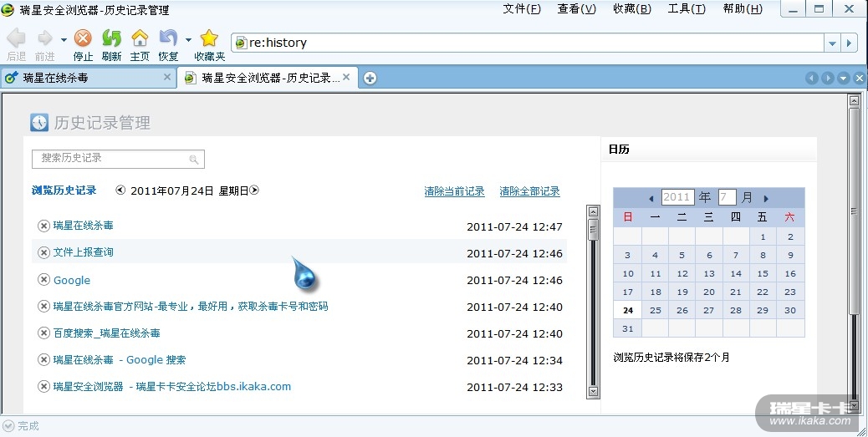This screenshot has width=868, height=437.
Task: Open the 工具(T) menu
Action: tap(687, 9)
